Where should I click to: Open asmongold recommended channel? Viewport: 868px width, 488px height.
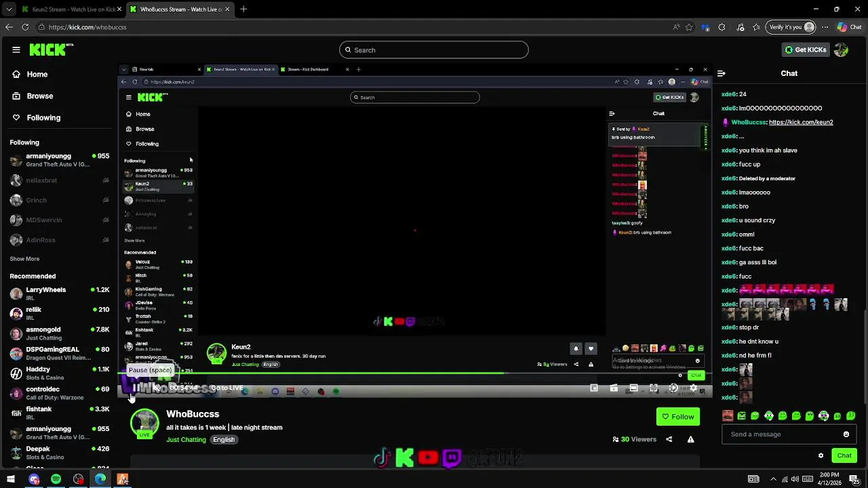pyautogui.click(x=60, y=333)
